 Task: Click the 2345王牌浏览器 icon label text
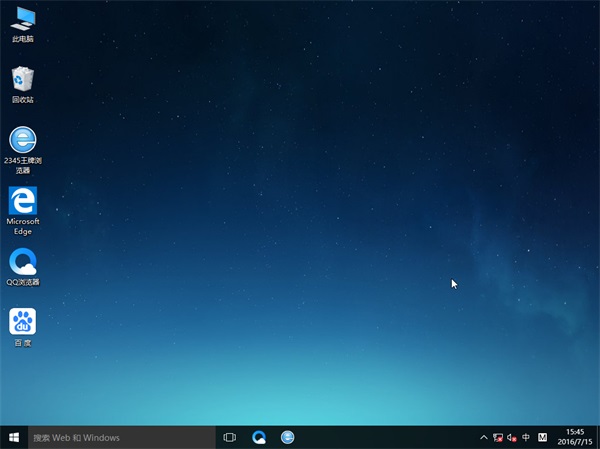pyautogui.click(x=22, y=165)
